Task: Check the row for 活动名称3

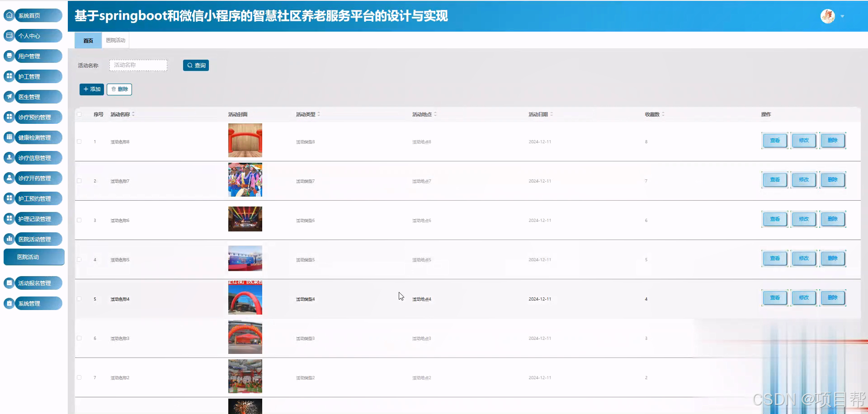Action: pyautogui.click(x=79, y=338)
